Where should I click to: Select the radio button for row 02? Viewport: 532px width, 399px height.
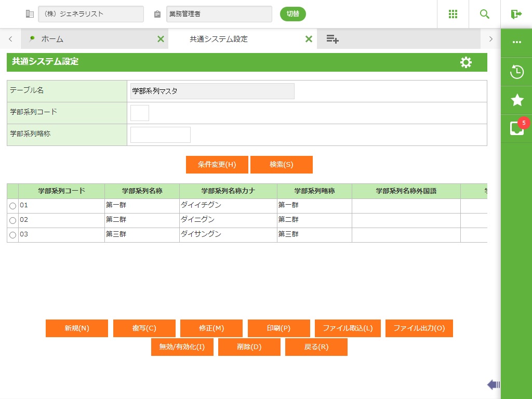[13, 221]
